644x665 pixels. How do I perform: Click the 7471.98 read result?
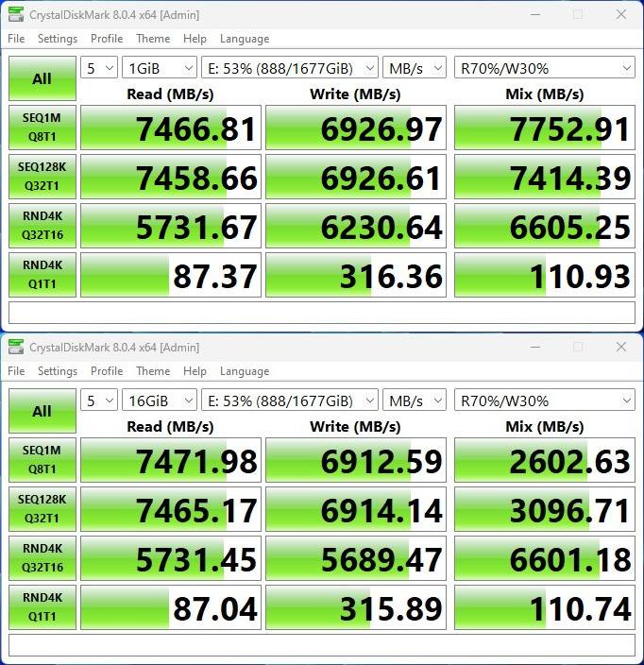[x=171, y=460]
